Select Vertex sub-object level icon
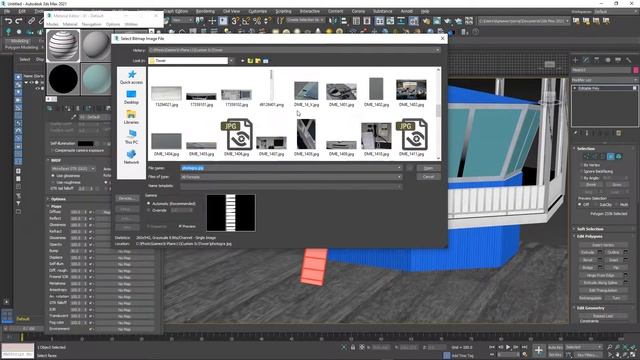The width and height of the screenshot is (640, 360). (x=587, y=157)
